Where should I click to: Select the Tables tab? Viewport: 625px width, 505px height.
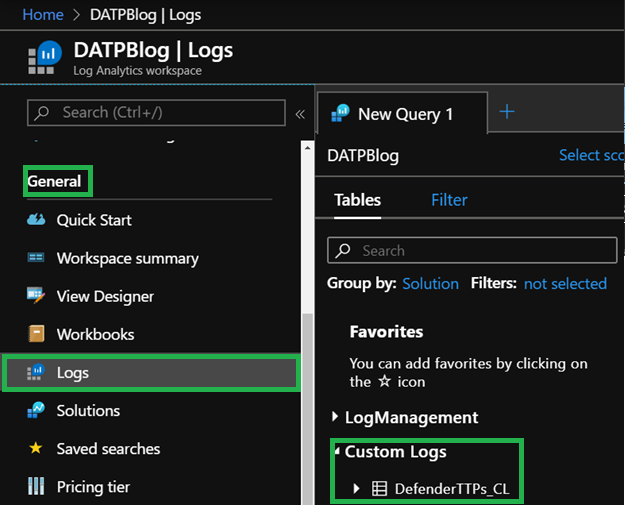click(x=357, y=200)
